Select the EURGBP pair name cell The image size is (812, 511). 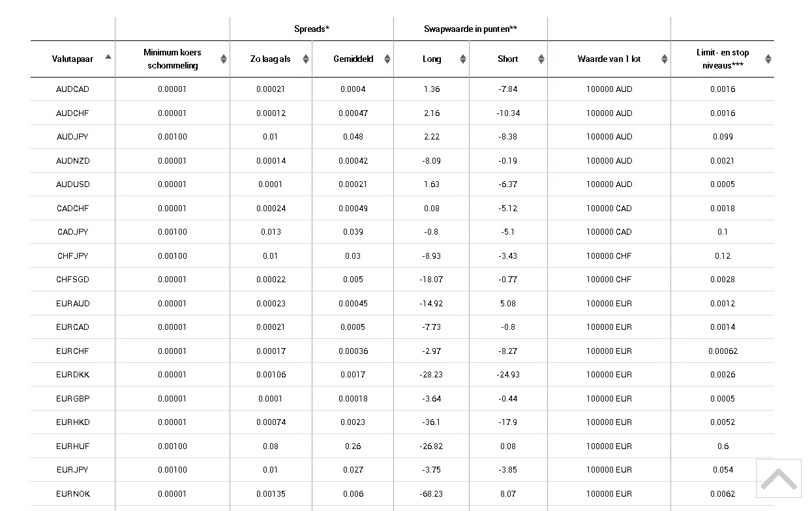pyautogui.click(x=73, y=399)
